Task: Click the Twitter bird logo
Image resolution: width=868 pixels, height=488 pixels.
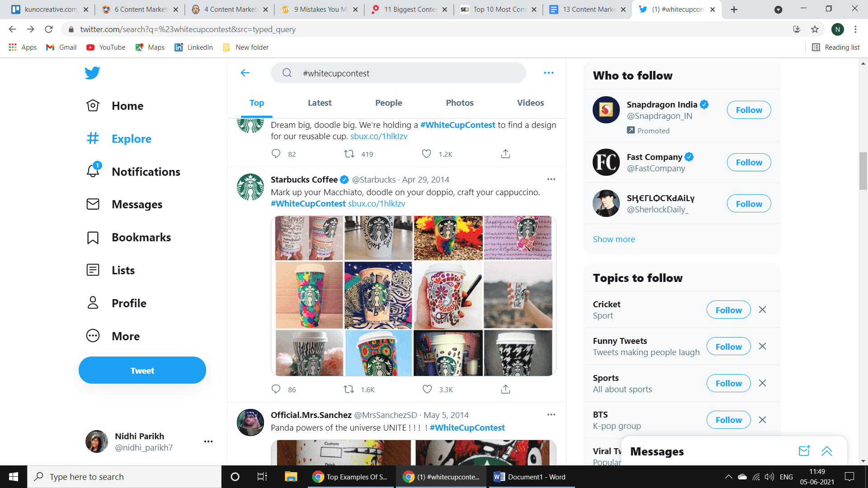Action: [92, 73]
